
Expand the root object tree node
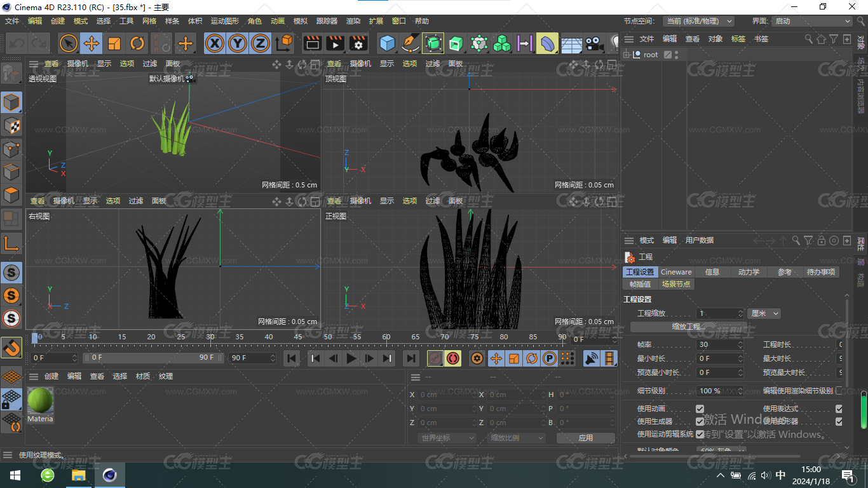pyautogui.click(x=627, y=55)
